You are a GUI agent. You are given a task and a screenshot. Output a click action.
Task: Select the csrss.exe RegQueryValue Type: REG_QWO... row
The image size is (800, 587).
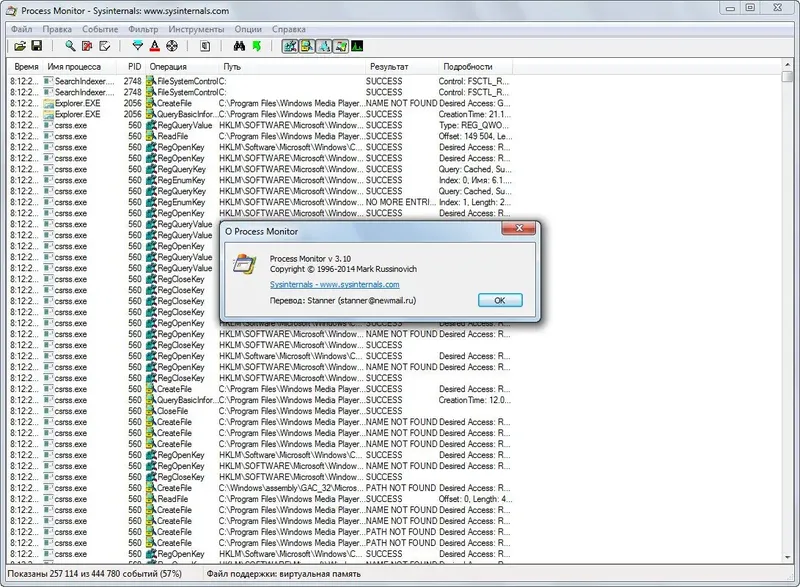pos(260,125)
